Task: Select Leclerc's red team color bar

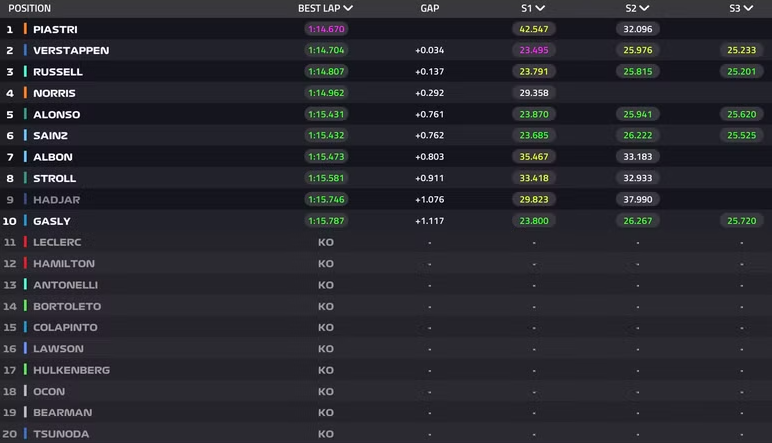Action: 25,242
